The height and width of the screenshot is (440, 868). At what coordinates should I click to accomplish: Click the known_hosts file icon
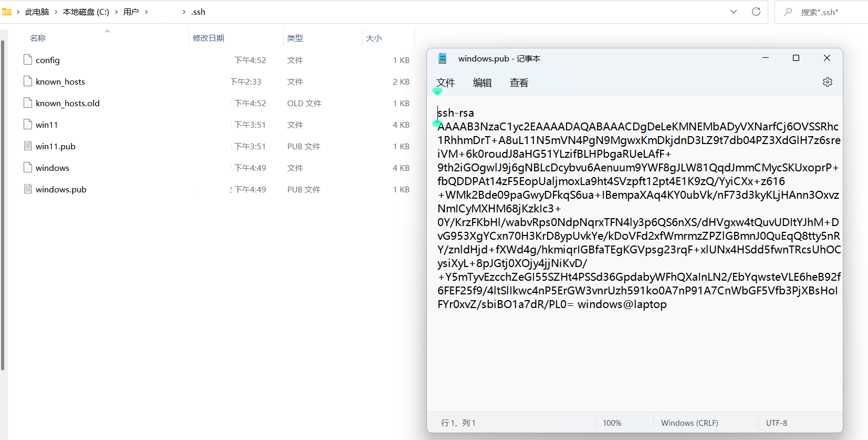[x=28, y=81]
